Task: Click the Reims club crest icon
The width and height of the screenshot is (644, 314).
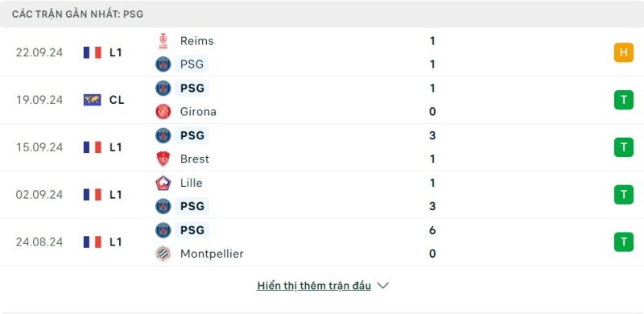Action: 163,41
